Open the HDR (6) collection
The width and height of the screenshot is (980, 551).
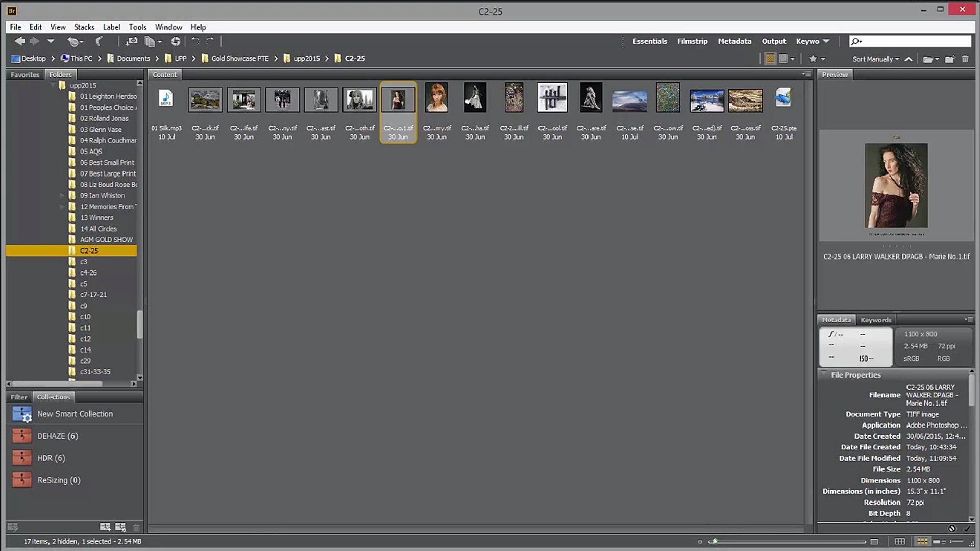click(51, 458)
